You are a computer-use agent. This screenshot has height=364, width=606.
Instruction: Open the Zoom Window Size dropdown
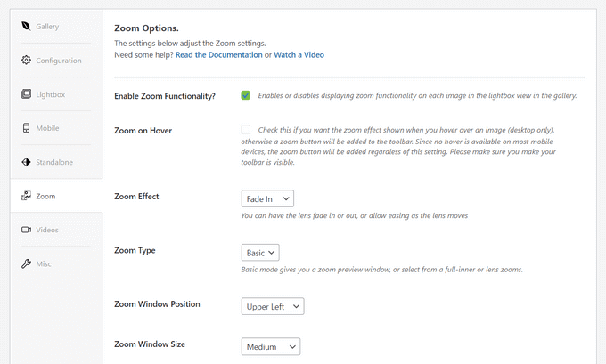271,346
